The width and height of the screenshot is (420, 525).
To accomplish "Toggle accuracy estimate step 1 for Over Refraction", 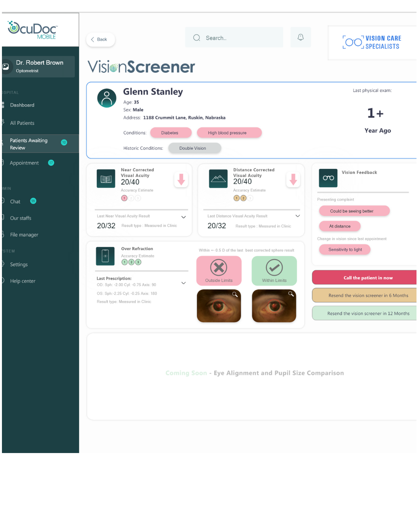I will 124,262.
